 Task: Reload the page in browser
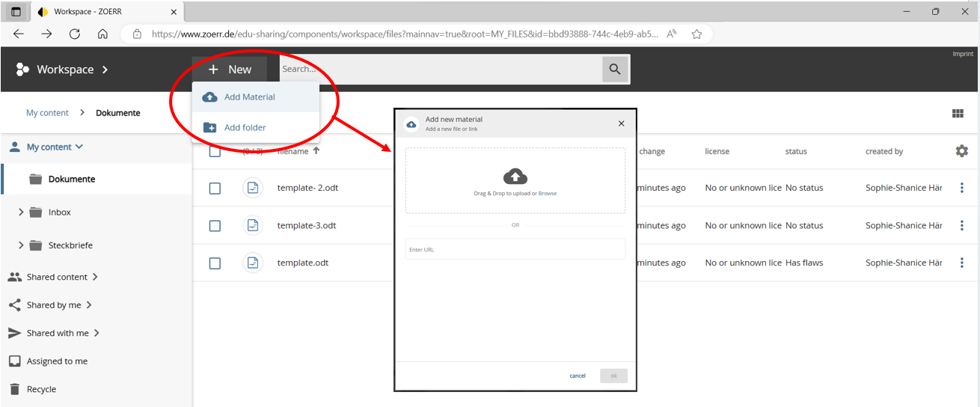[75, 34]
